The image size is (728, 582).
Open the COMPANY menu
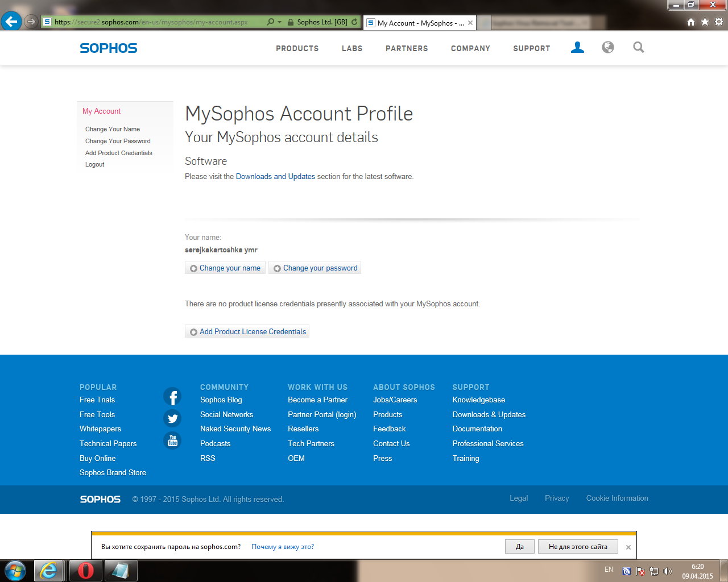[x=470, y=48]
